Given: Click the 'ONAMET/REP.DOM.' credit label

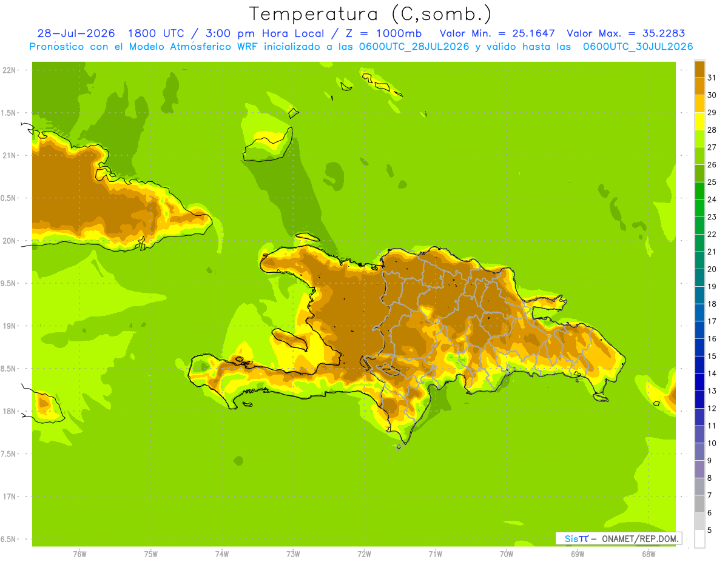Looking at the screenshot, I should pos(639,538).
